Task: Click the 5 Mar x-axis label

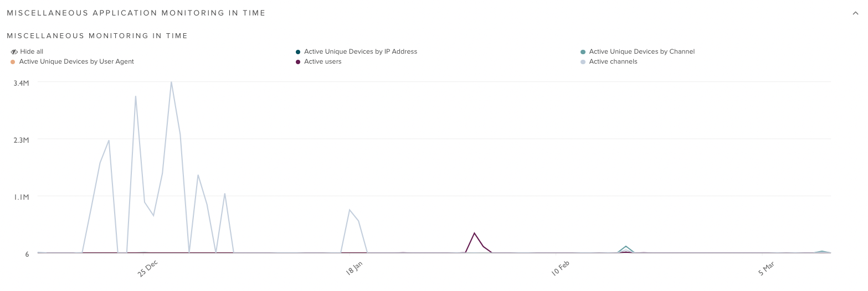Action: tap(767, 269)
